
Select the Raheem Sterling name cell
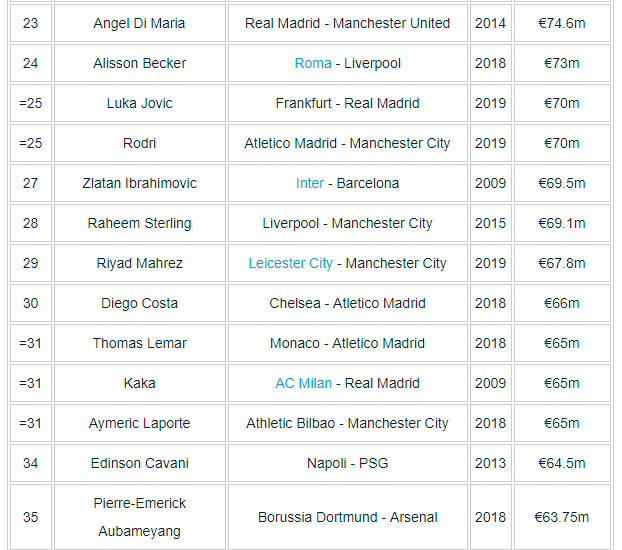[139, 223]
